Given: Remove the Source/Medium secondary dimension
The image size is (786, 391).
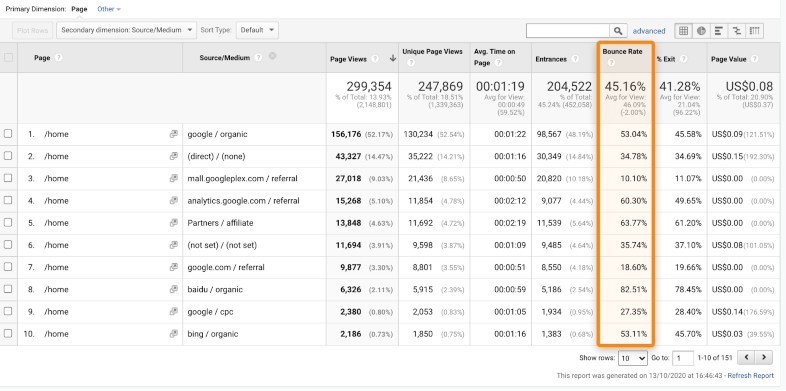Looking at the screenshot, I should 272,56.
